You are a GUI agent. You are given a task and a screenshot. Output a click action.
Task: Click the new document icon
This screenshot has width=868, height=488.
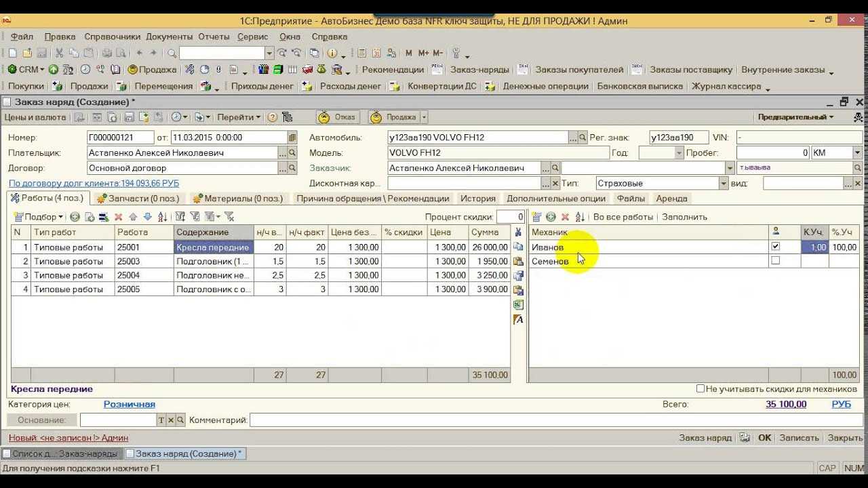(12, 53)
